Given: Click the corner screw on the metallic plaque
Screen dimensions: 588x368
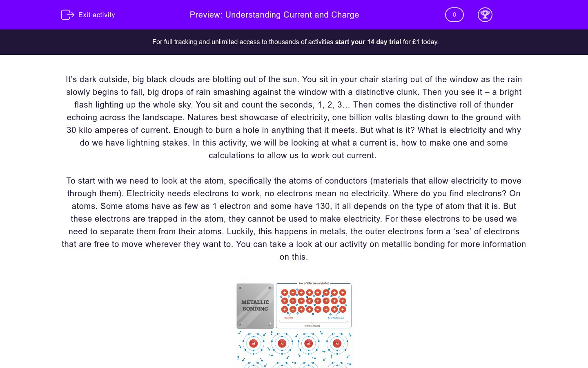Looking at the screenshot, I should (x=240, y=288).
